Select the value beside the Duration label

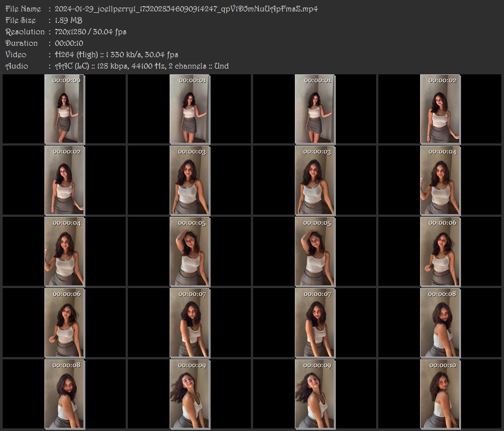[x=69, y=43]
